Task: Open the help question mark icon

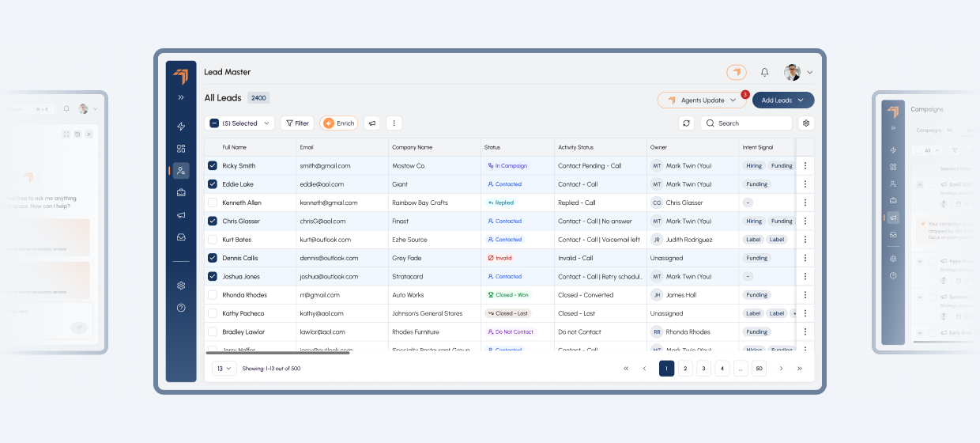Action: pyautogui.click(x=181, y=308)
